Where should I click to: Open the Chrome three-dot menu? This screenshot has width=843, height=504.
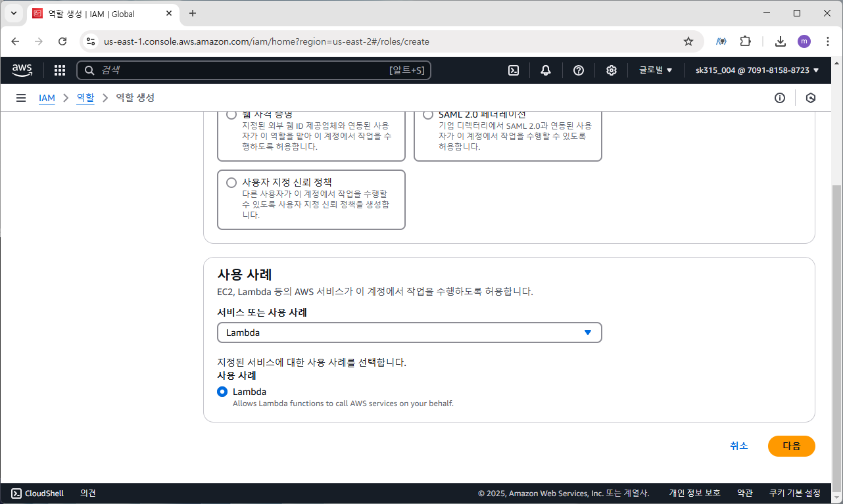pos(827,41)
